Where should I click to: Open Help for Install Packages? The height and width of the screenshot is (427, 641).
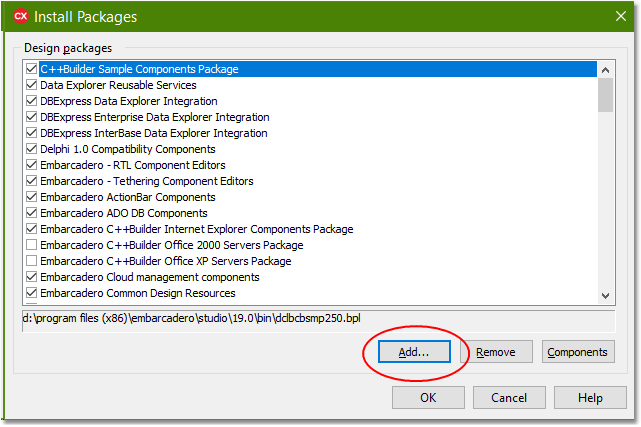pos(590,398)
